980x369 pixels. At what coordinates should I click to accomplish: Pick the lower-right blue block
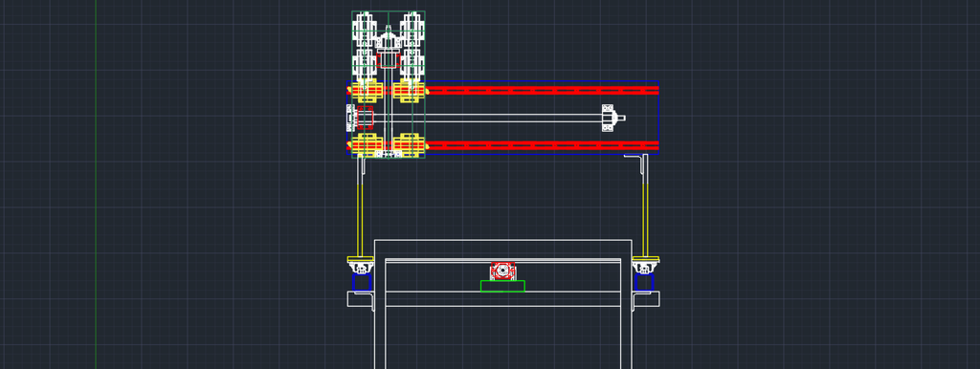[x=644, y=282]
